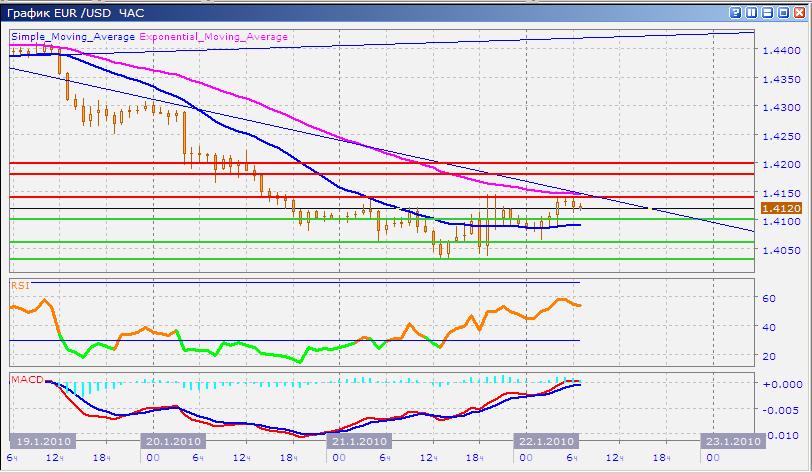Screen dimensions: 812x473
Task: Click the vertical split window icon
Action: (x=751, y=12)
